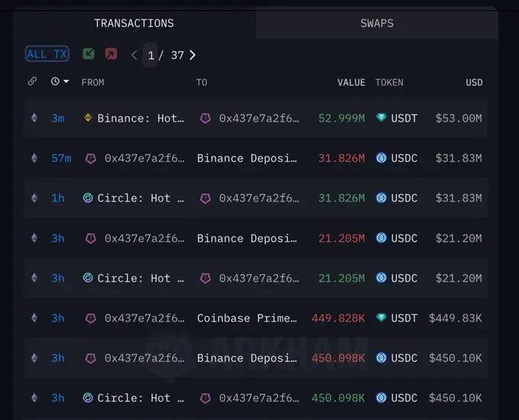519x420 pixels.
Task: Click address avatar icon in 57m row
Action: [91, 158]
